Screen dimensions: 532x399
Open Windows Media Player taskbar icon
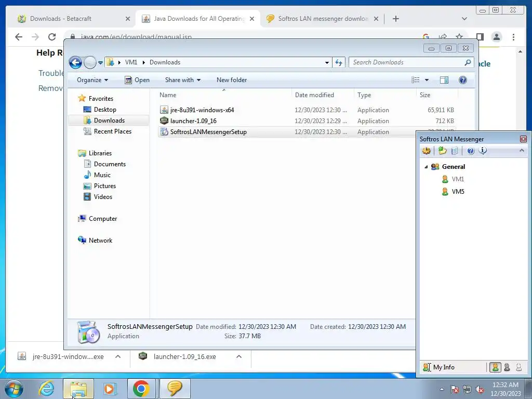point(109,389)
